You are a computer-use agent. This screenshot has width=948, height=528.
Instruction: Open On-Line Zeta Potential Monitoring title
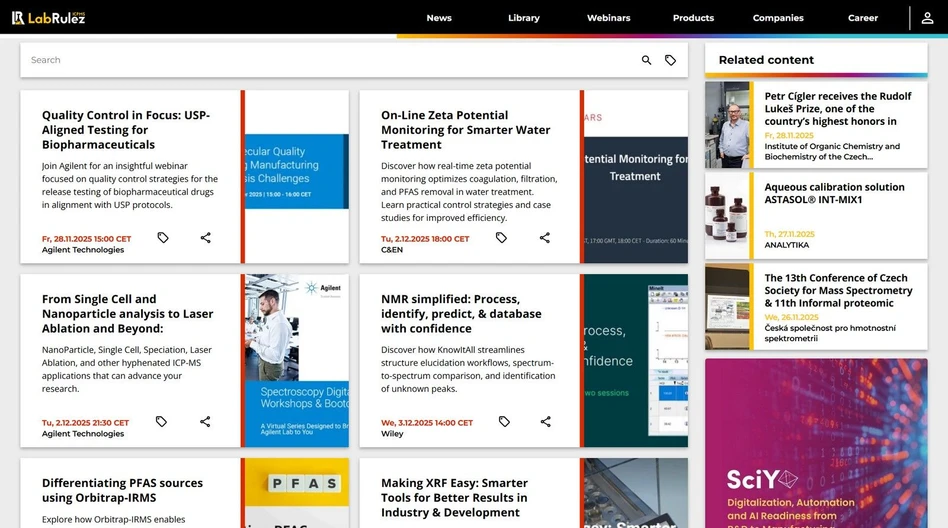466,129
